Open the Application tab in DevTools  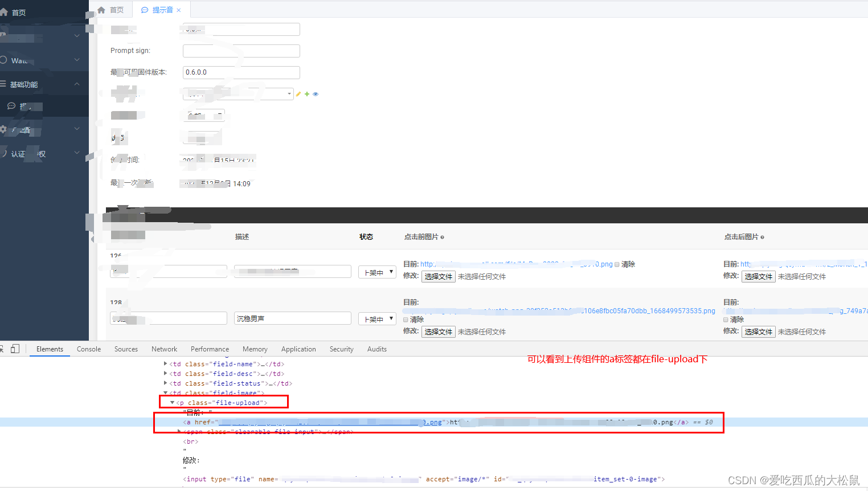pyautogui.click(x=298, y=349)
